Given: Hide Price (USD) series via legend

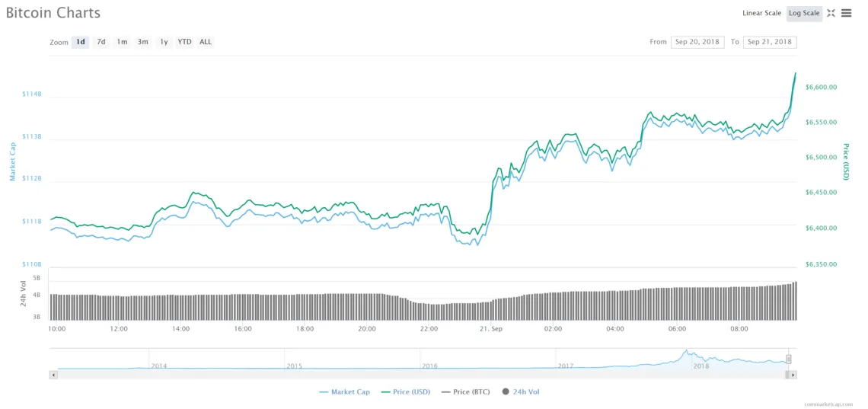Looking at the screenshot, I should (407, 391).
